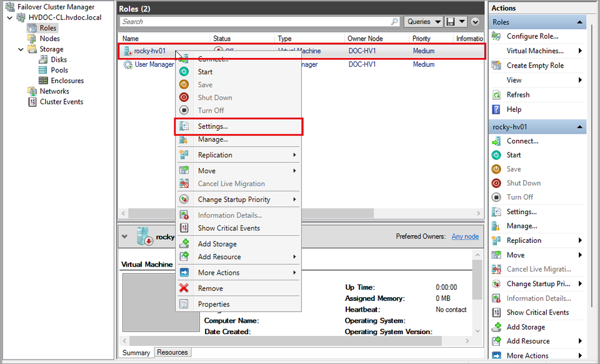Open Change Startup Priority in context menu
This screenshot has width=600, height=364.
click(238, 200)
